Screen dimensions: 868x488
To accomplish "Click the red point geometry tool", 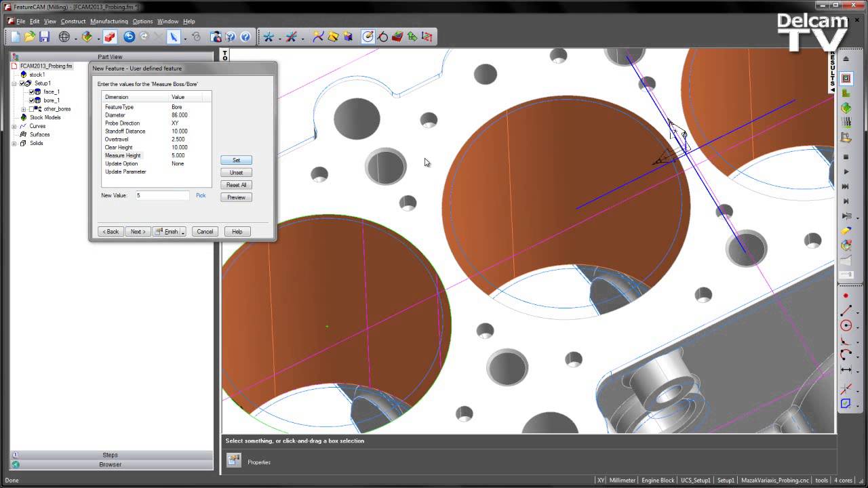I will (x=846, y=296).
